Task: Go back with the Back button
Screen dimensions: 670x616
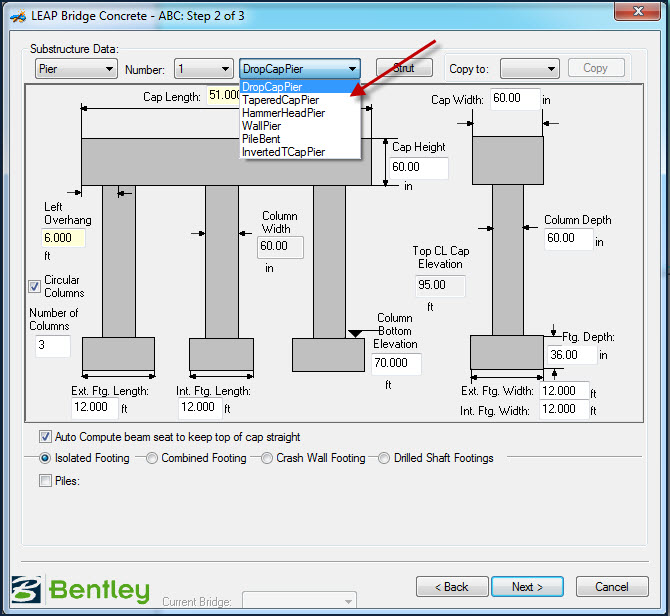Action: 452,587
